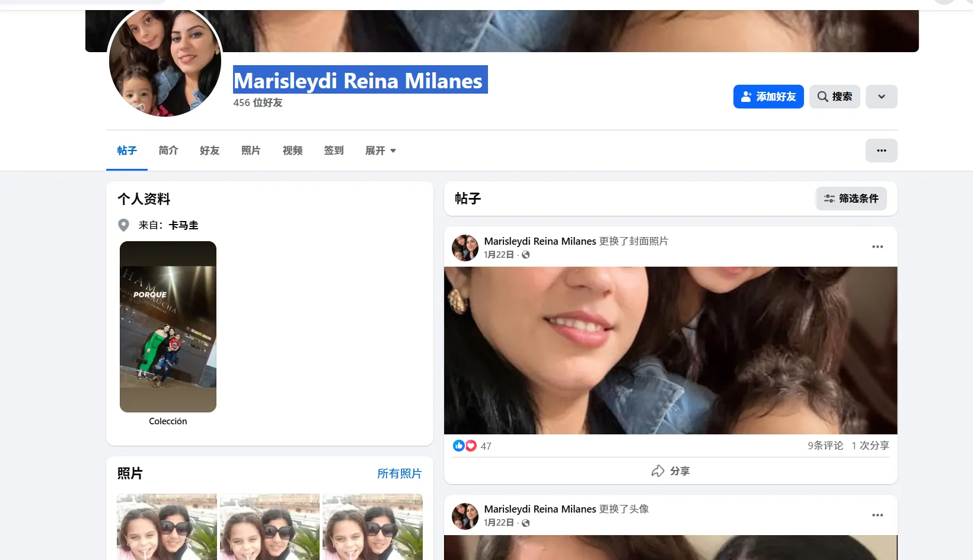Click the globe privacy icon on 更换了头像 post

click(526, 523)
